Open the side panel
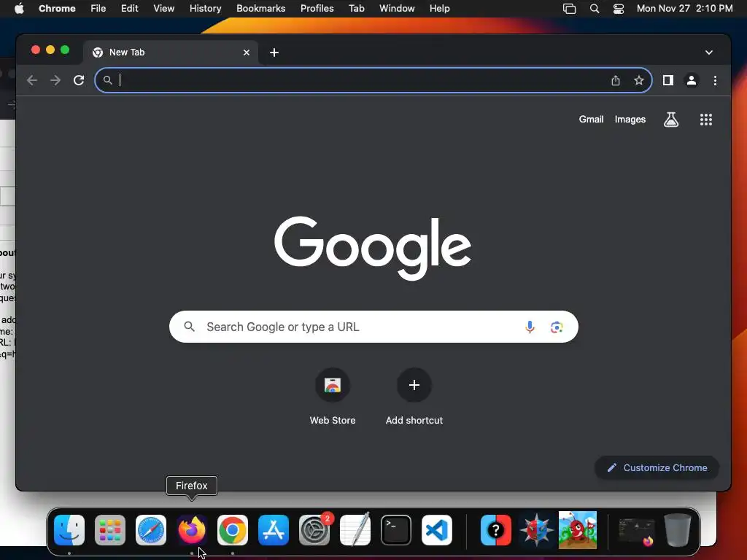 (668, 80)
